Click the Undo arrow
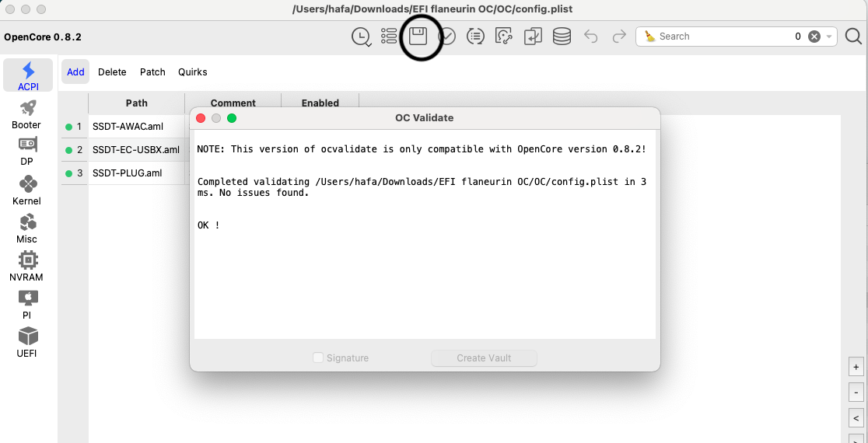 pyautogui.click(x=590, y=37)
